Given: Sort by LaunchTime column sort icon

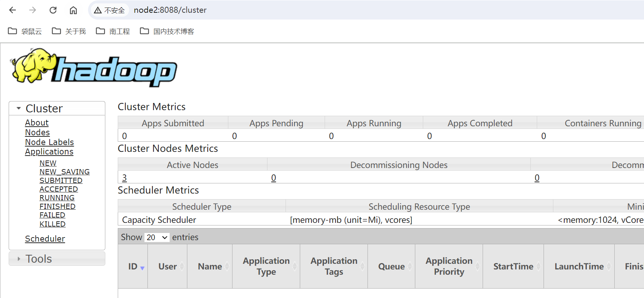Looking at the screenshot, I should [609, 266].
